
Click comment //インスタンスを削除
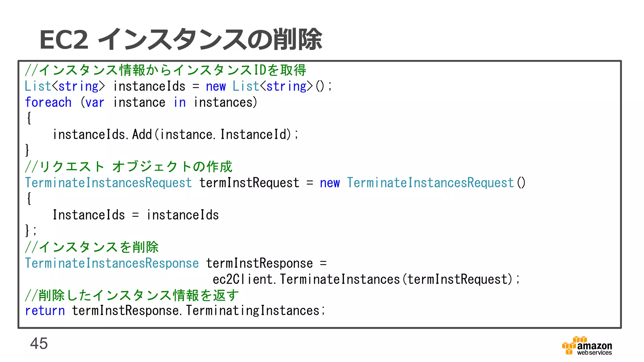point(92,247)
